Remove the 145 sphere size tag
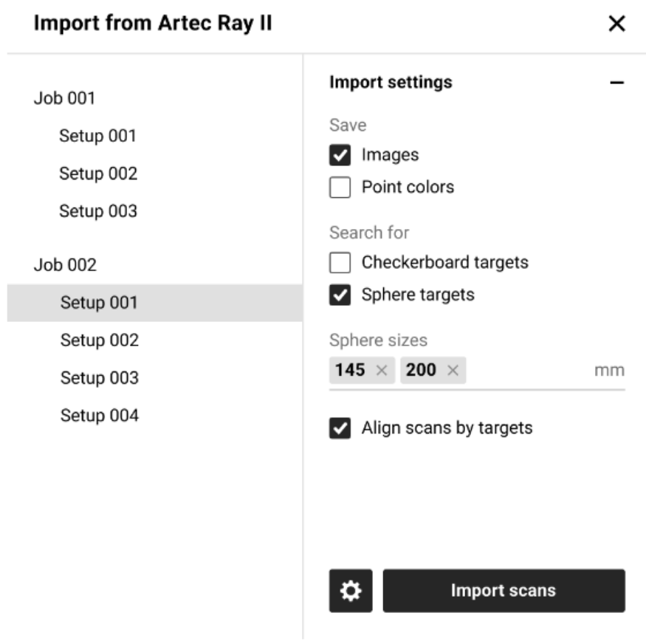This screenshot has height=644, width=646. tap(382, 370)
